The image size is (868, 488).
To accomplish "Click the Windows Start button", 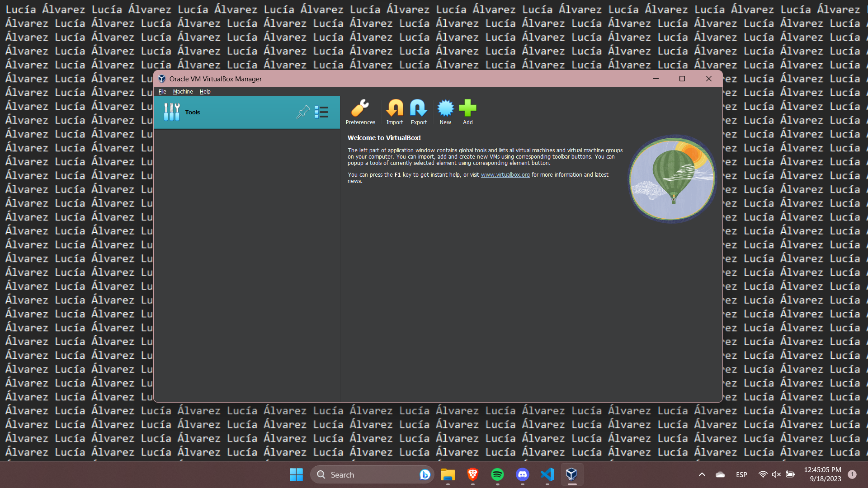I will [x=296, y=474].
